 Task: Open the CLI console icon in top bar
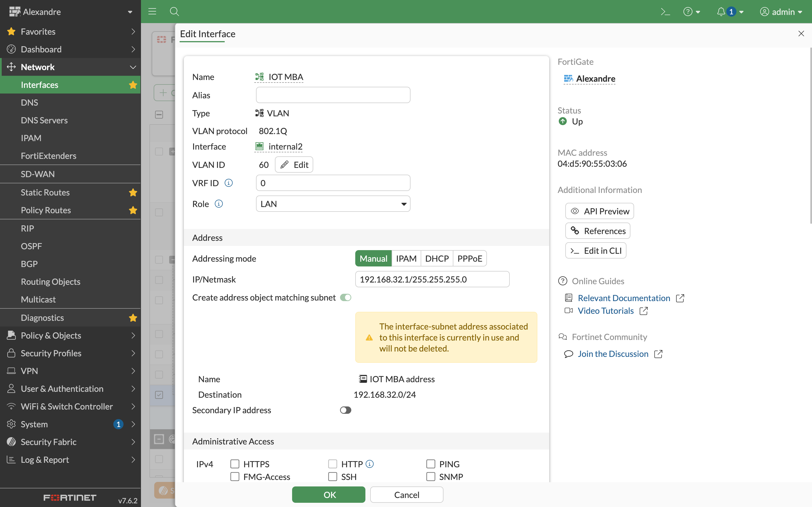click(665, 12)
